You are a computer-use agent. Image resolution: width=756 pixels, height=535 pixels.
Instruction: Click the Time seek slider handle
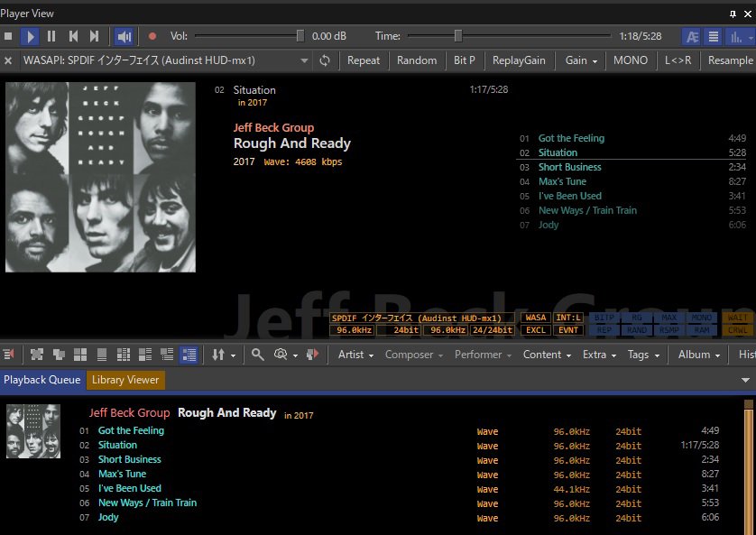coord(458,36)
